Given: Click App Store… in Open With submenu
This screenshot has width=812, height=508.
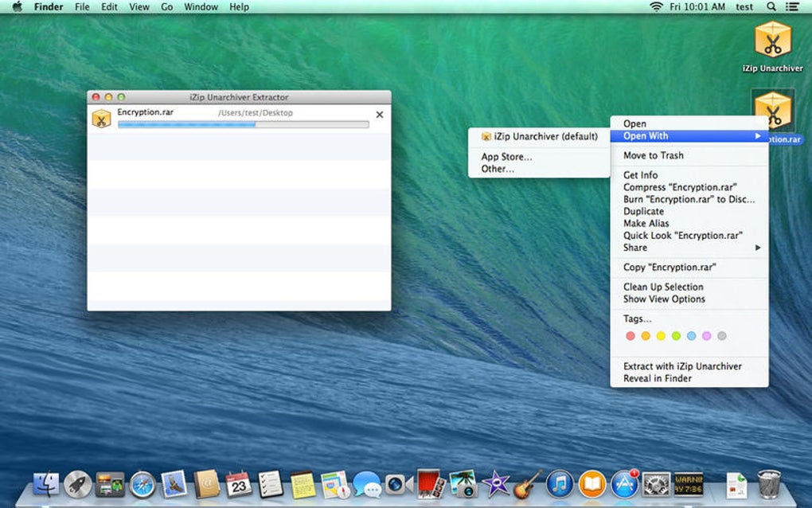Looking at the screenshot, I should pyautogui.click(x=506, y=157).
